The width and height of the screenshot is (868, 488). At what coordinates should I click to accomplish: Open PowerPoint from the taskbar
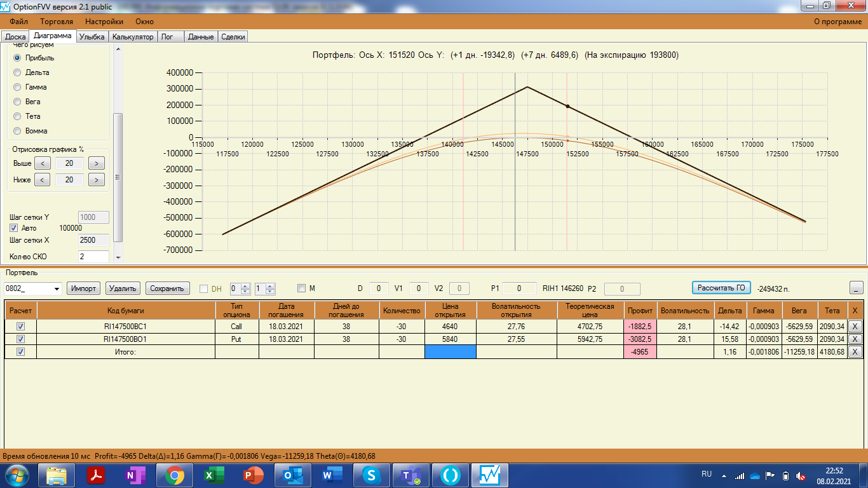253,475
